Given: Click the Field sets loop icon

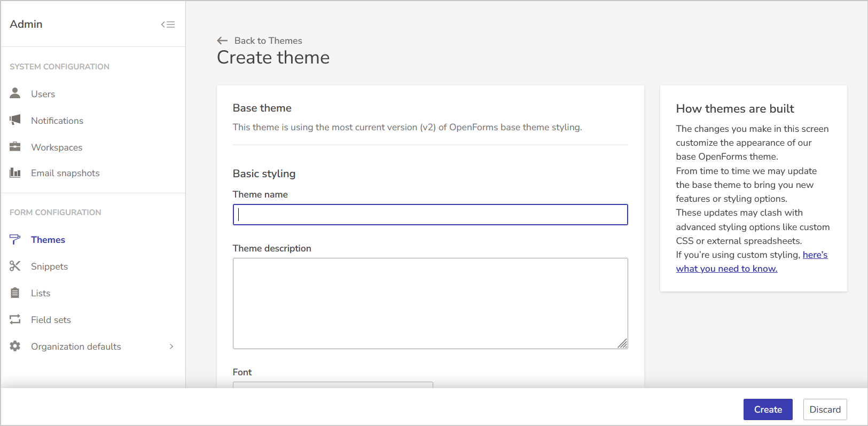Looking at the screenshot, I should pos(15,319).
